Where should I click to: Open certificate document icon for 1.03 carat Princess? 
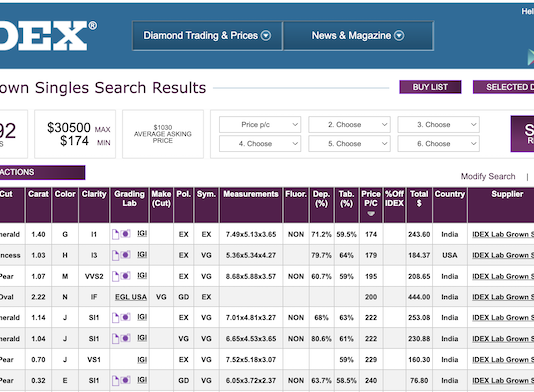click(x=115, y=255)
